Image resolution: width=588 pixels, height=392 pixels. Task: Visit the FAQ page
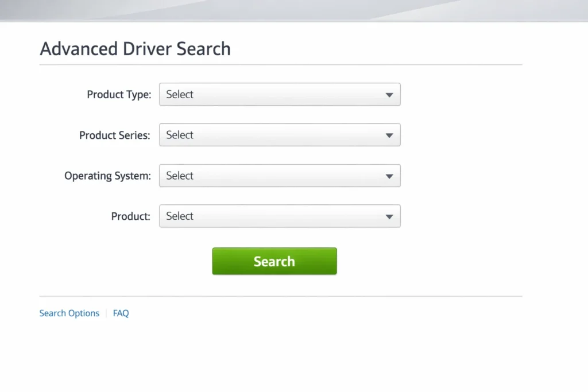point(121,313)
